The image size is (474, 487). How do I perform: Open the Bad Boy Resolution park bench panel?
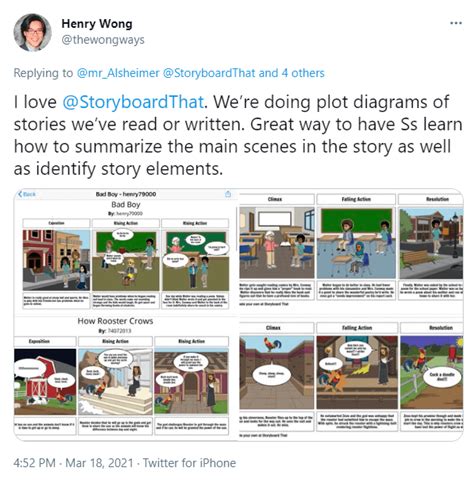(x=431, y=242)
